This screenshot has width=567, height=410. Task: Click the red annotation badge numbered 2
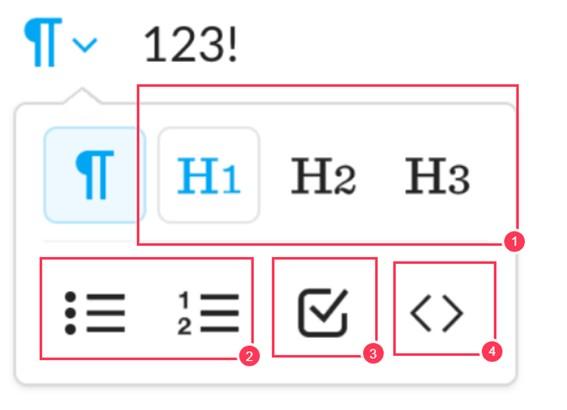[249, 356]
